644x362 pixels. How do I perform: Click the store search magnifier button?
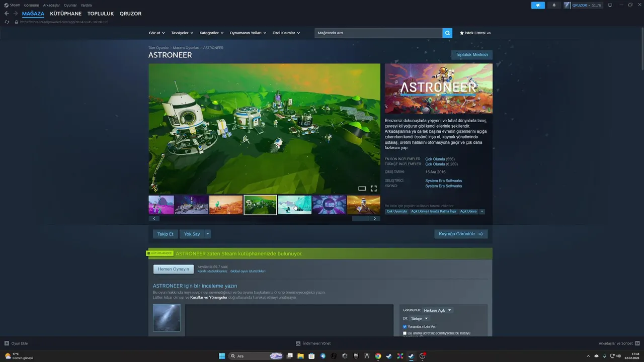[x=447, y=33]
